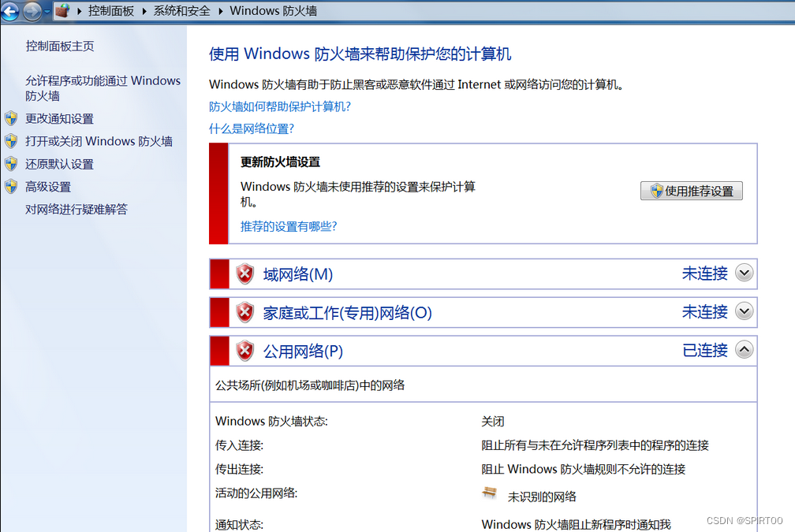Click red shield icon beside 家庭或工作(专用)网络
Viewport: 795px width, 532px height.
pyautogui.click(x=244, y=313)
